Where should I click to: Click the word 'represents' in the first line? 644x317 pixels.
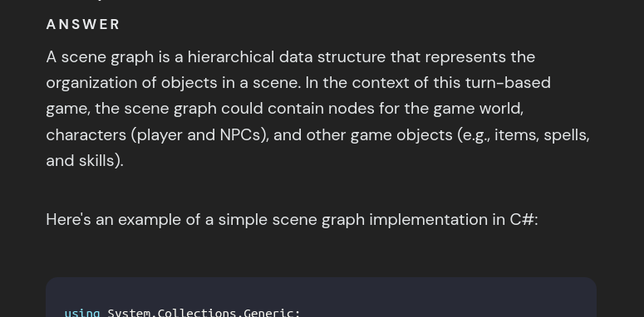(x=465, y=57)
